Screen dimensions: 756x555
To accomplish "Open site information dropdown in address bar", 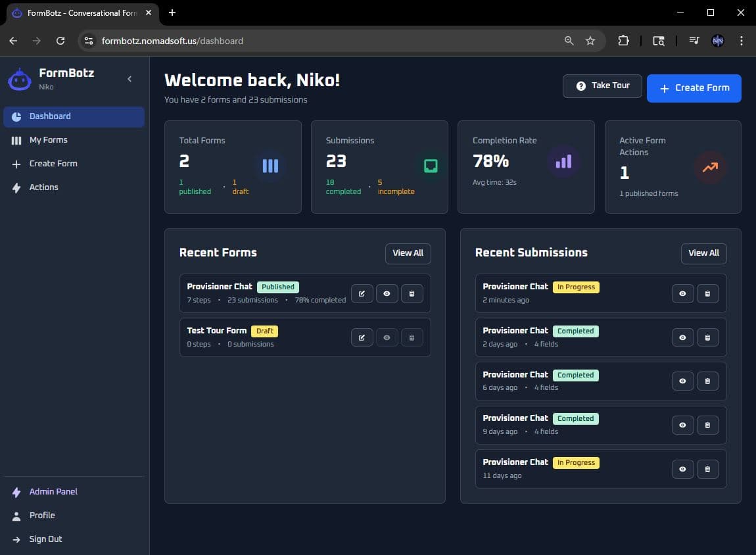I will coord(89,41).
